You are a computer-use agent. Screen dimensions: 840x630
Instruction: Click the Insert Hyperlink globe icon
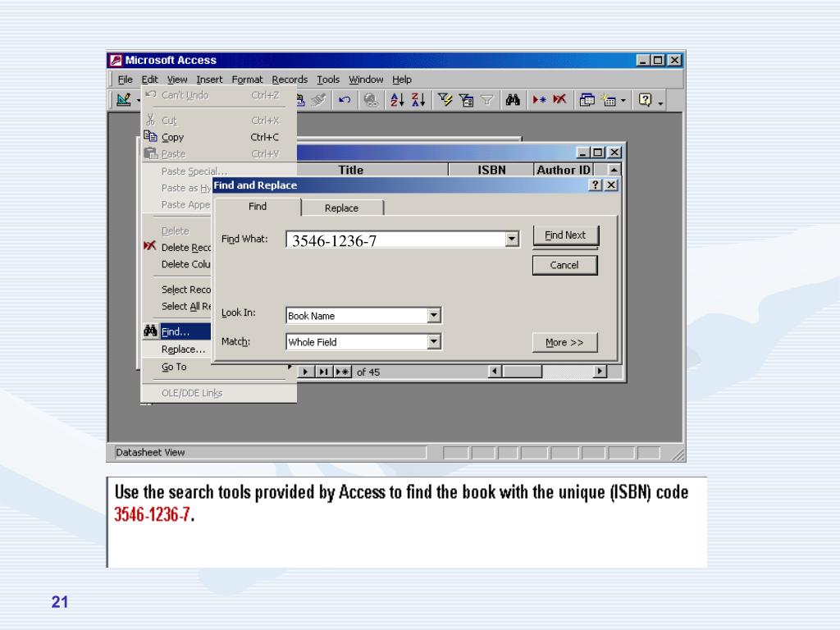coord(371,99)
